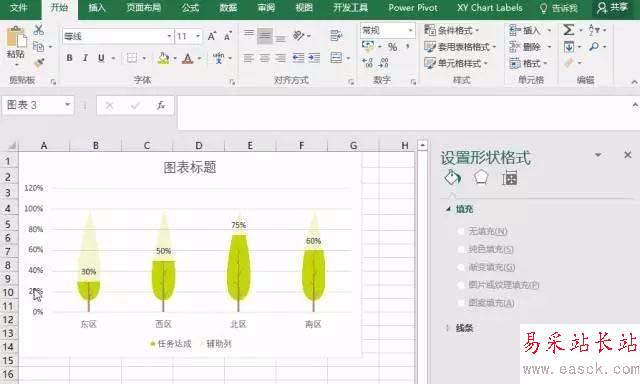The image size is (640, 384).
Task: Open the Effects pentagon tab
Action: pyautogui.click(x=481, y=177)
